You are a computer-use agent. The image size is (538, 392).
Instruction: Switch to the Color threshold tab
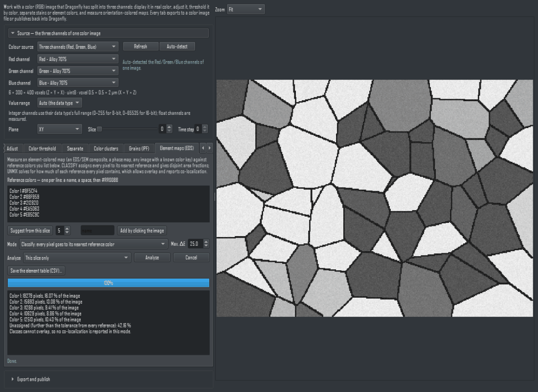[42, 149]
